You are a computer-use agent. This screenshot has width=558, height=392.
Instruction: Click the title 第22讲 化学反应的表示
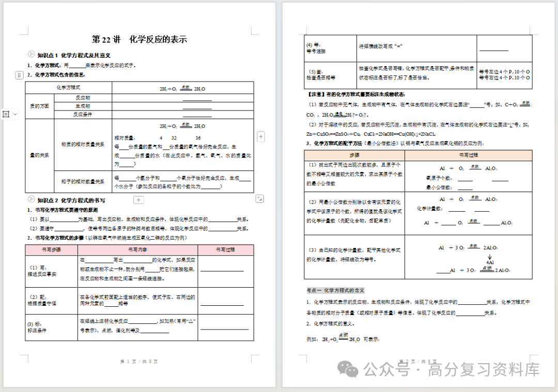click(139, 39)
